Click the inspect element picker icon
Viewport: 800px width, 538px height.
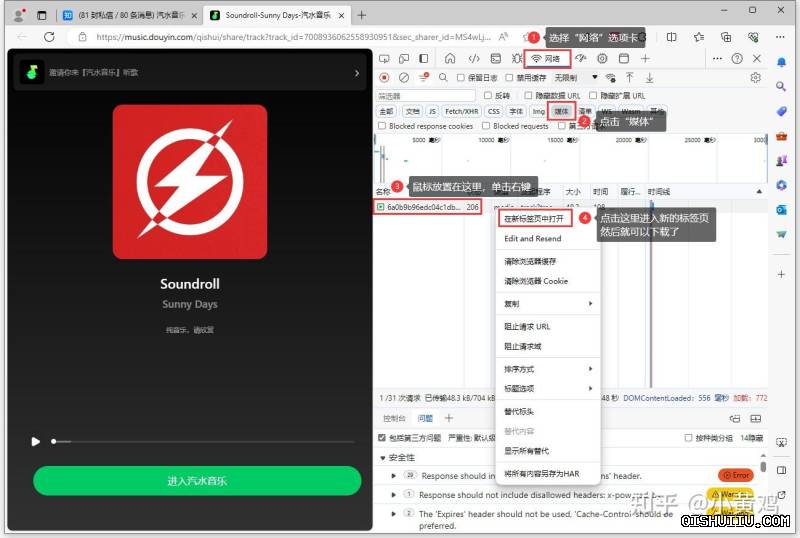[384, 59]
